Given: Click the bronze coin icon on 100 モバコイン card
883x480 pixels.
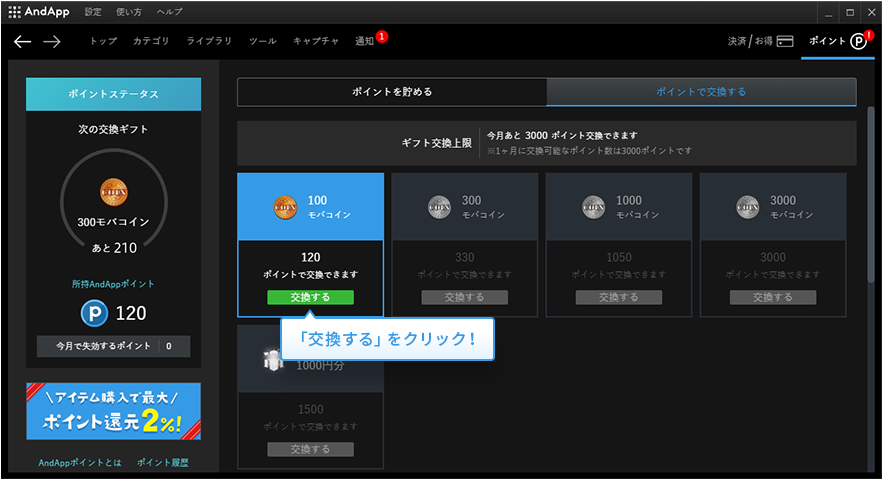Looking at the screenshot, I should 286,207.
